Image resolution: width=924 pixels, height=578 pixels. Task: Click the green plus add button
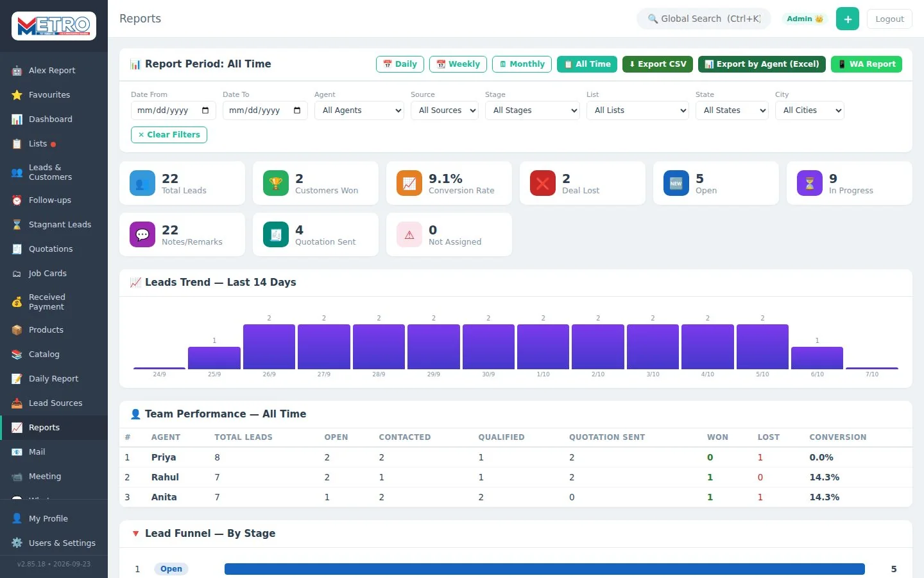848,19
